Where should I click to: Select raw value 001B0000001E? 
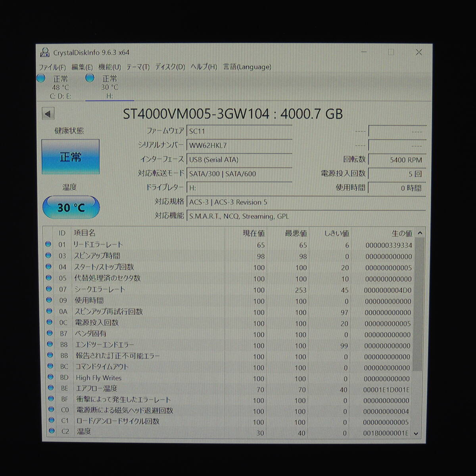[x=386, y=433]
